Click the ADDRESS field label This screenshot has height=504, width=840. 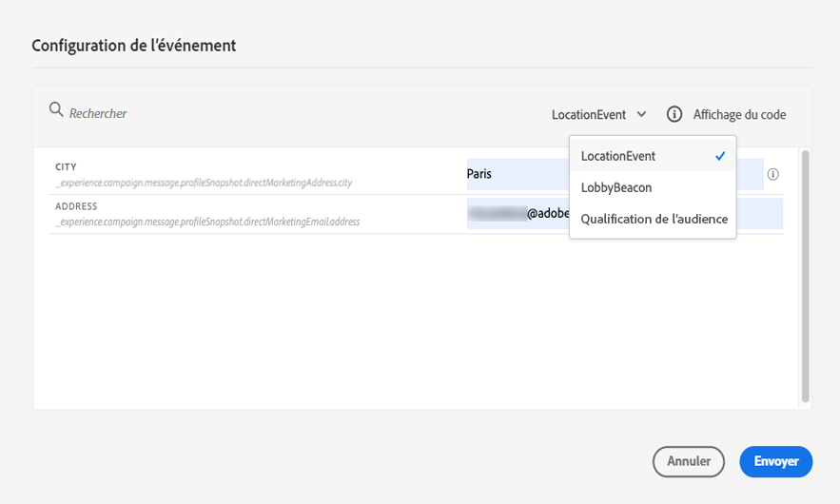point(76,206)
